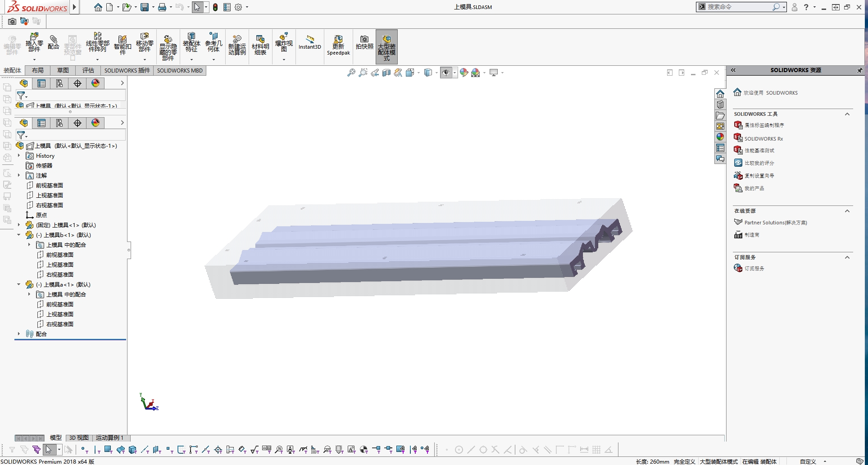868x465 pixels.
Task: Collapse the 上模具a<1> component node
Action: (x=19, y=284)
